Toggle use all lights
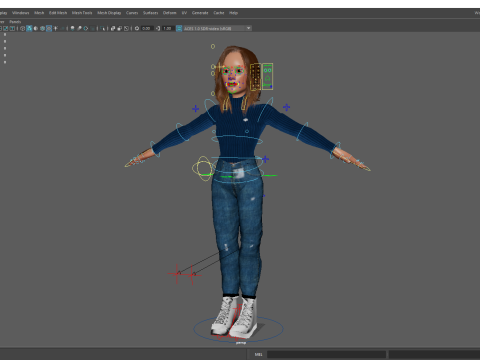 55,28
